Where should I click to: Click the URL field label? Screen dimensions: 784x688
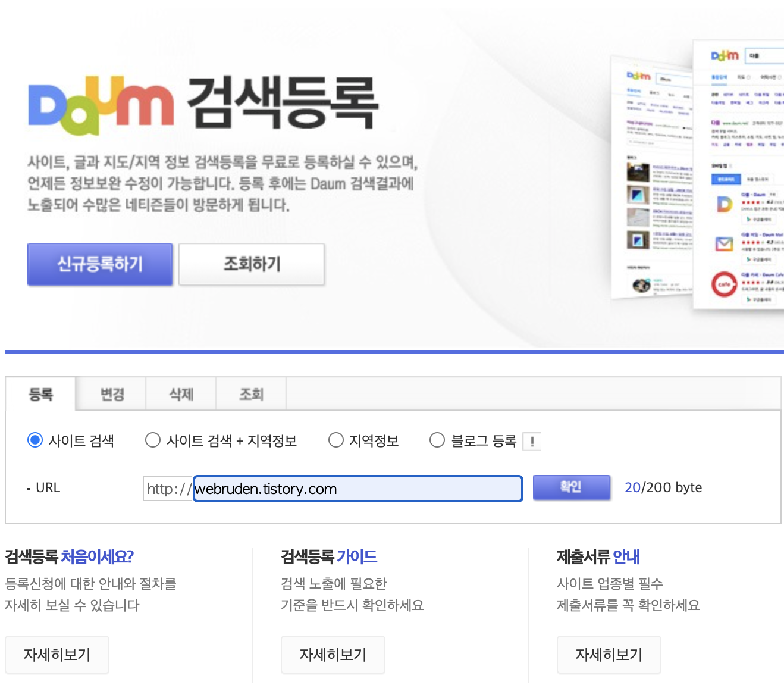coord(48,487)
